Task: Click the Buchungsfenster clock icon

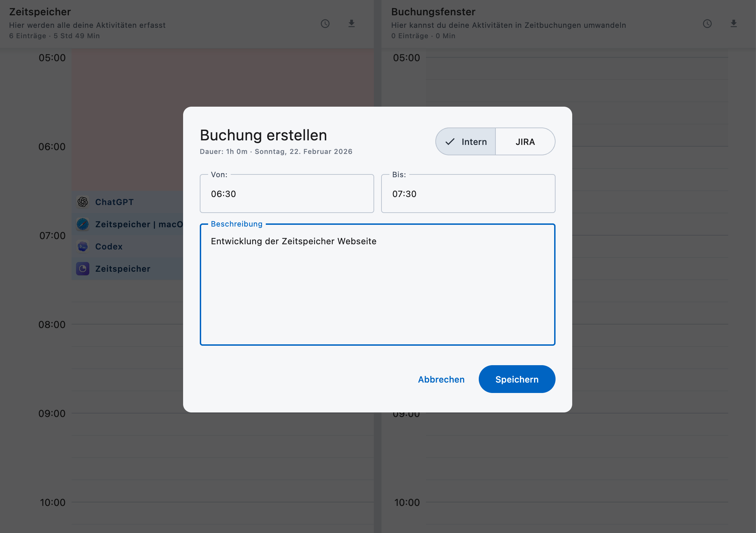Action: coord(707,24)
